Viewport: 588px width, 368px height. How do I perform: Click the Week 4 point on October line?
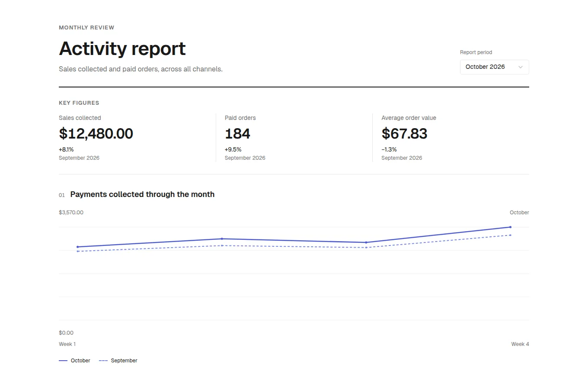[510, 227]
